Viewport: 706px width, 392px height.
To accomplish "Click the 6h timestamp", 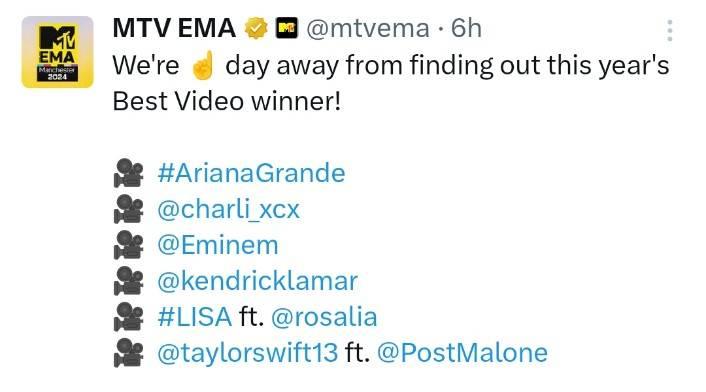I will pos(466,28).
